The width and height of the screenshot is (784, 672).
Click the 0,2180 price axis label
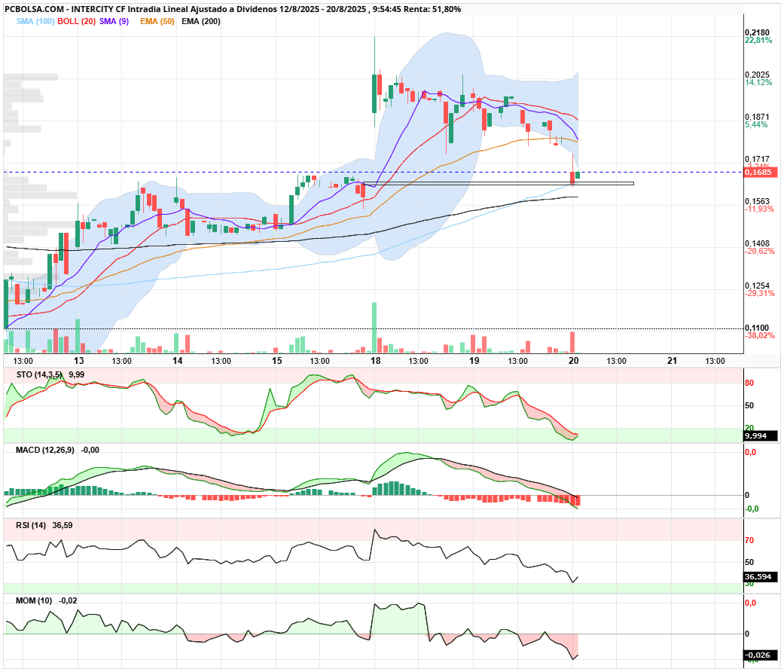(x=758, y=32)
